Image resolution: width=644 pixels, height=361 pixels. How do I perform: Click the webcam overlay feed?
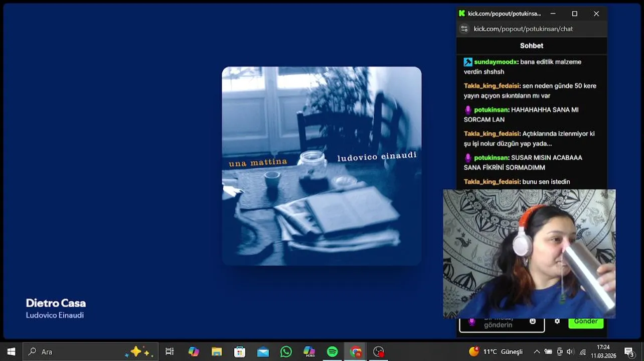click(529, 254)
